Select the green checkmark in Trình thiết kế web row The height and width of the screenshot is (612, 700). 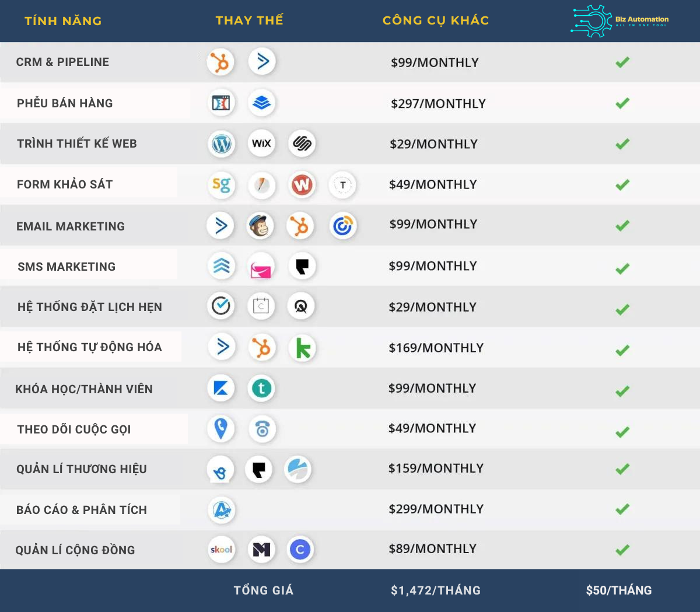tap(622, 144)
